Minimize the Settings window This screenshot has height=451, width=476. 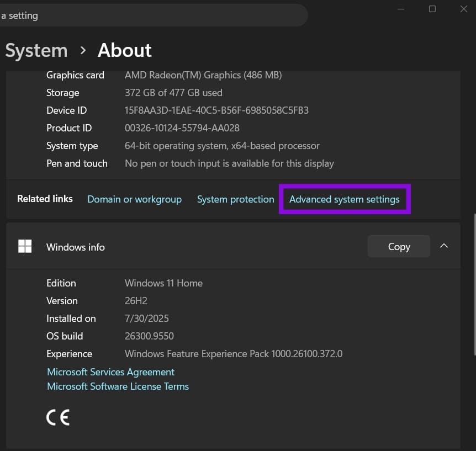tap(401, 9)
